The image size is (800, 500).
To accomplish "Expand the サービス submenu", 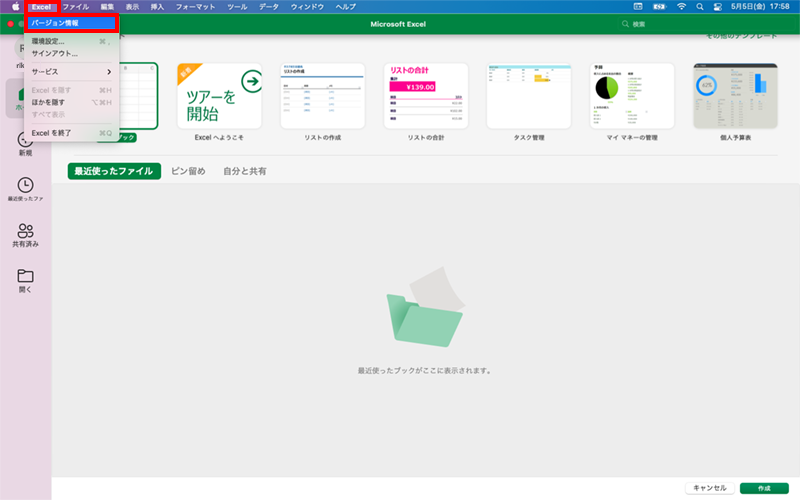I will [x=71, y=72].
